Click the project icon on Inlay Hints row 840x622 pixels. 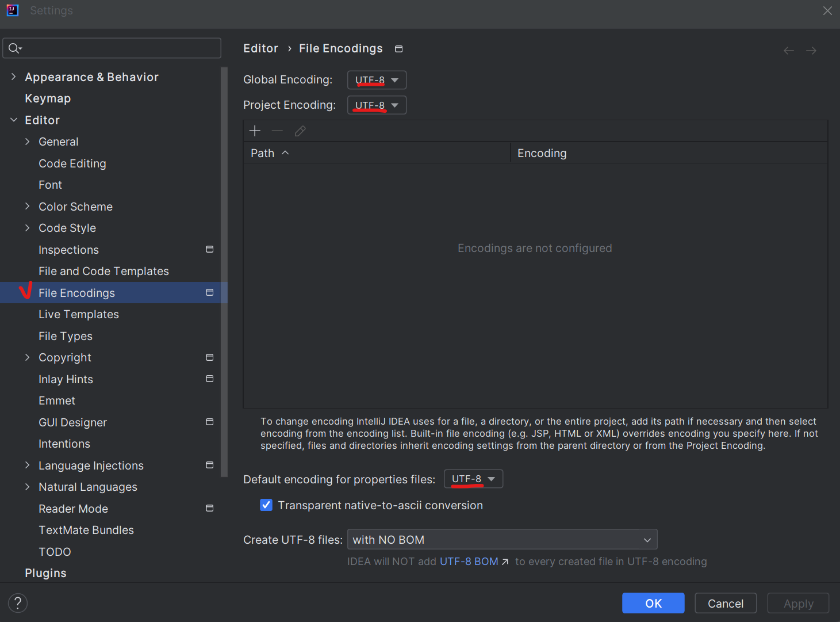(209, 379)
